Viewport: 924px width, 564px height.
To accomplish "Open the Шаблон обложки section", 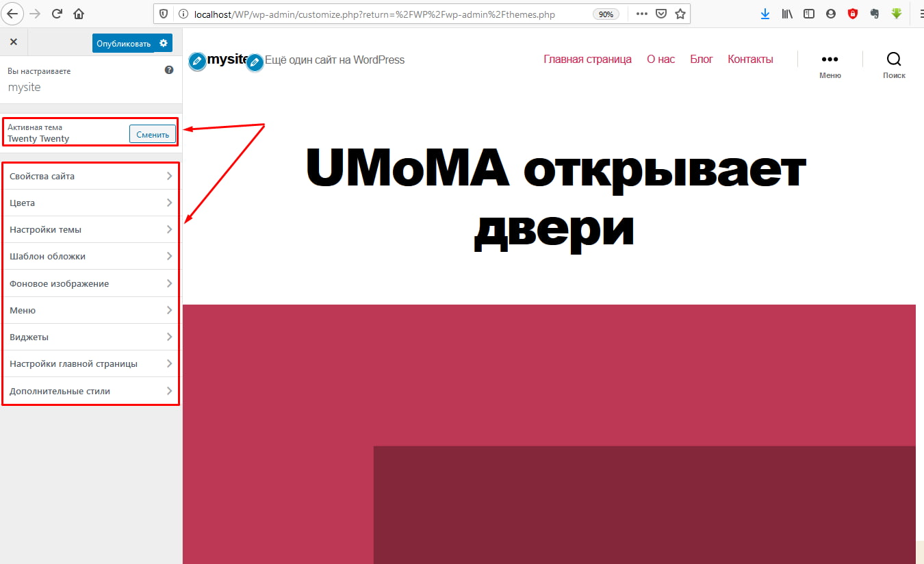I will coord(90,256).
